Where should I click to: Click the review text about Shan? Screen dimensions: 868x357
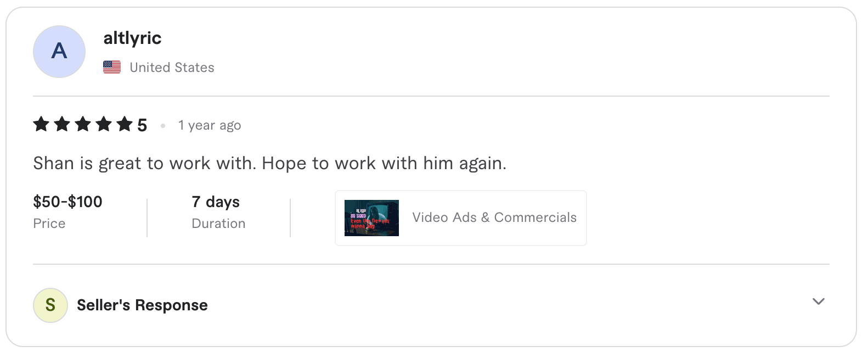(269, 164)
